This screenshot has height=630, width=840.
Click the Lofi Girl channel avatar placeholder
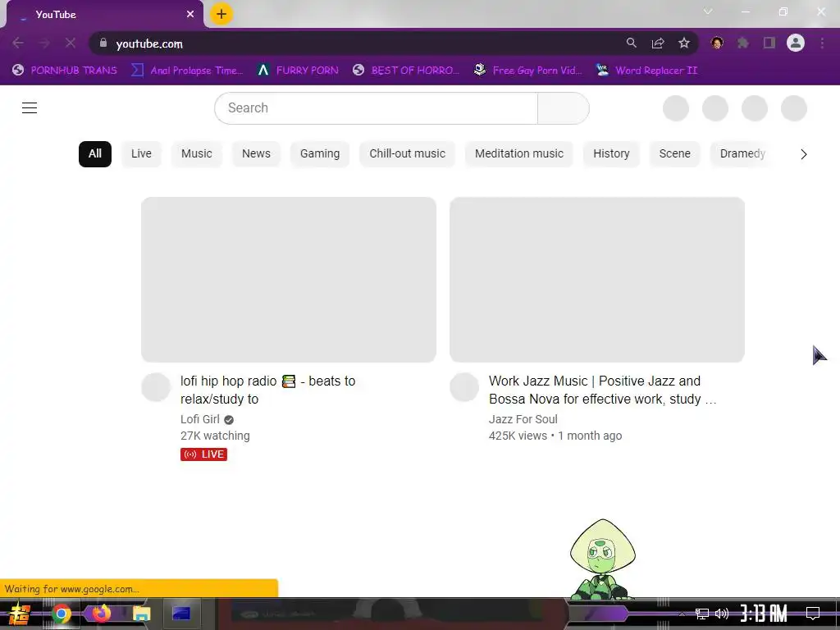pyautogui.click(x=156, y=387)
